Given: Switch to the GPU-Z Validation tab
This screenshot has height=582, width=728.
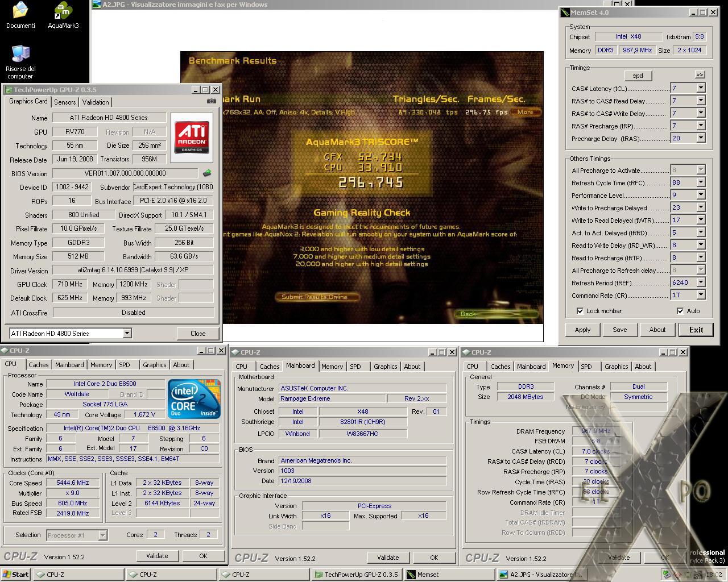Looking at the screenshot, I should 96,102.
